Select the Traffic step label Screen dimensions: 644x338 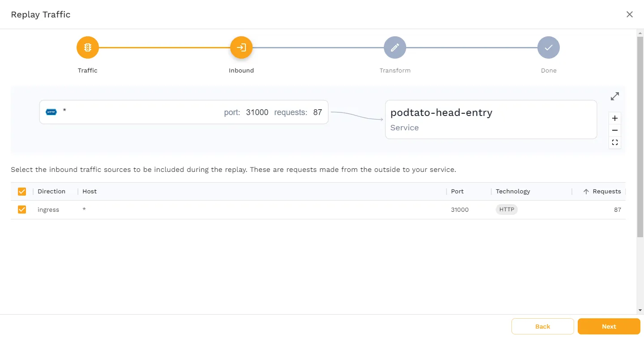(87, 70)
